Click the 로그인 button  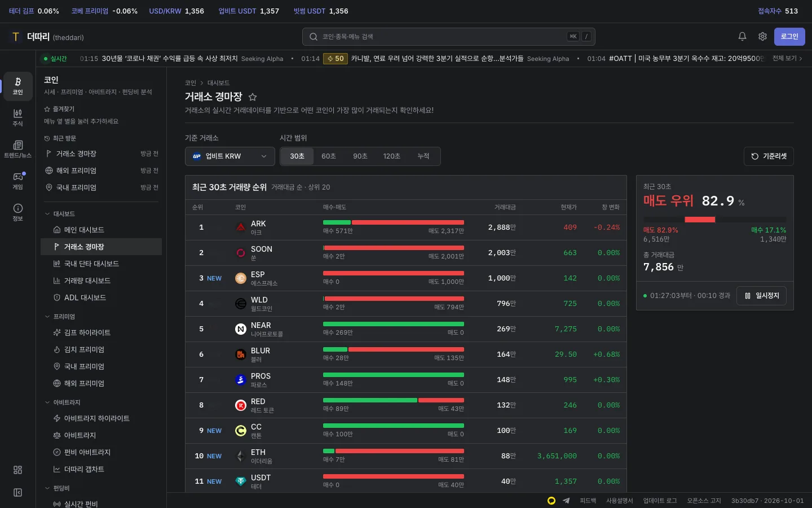[789, 37]
